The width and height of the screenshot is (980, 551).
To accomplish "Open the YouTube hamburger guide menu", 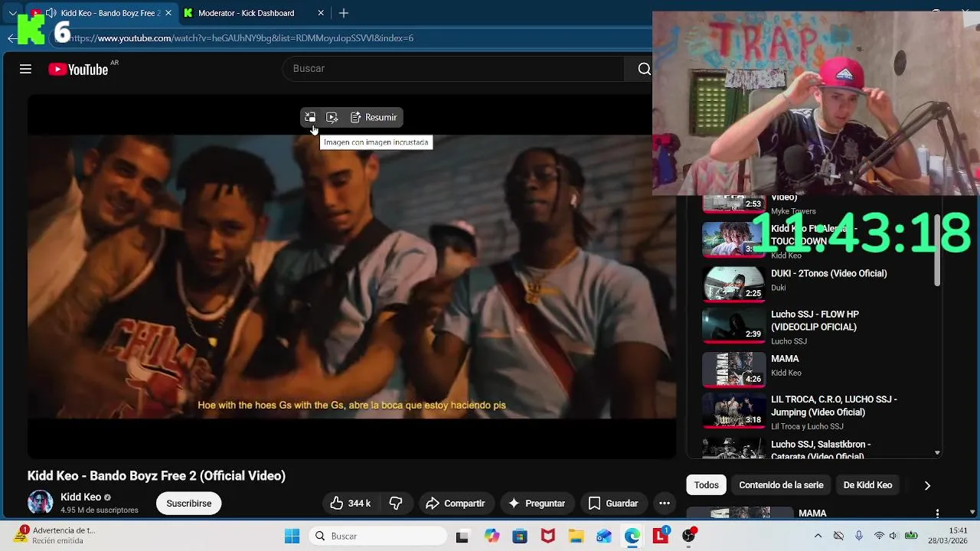I will point(25,69).
